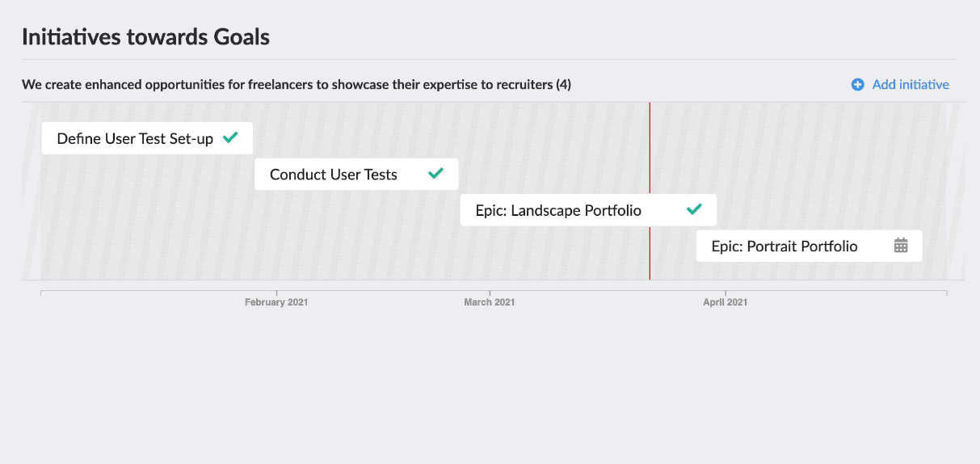980x464 pixels.
Task: Click the green checkmark on Epic: Landscape Portfolio
Action: pos(694,209)
